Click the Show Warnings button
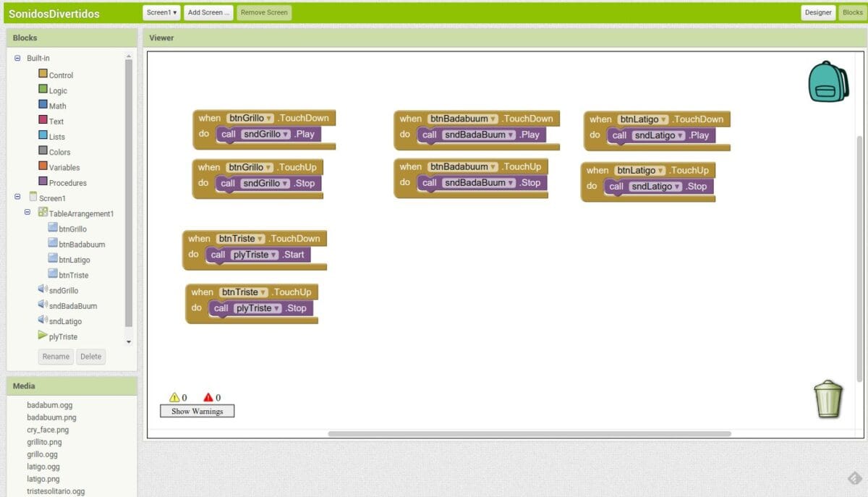The width and height of the screenshot is (868, 497). (197, 411)
